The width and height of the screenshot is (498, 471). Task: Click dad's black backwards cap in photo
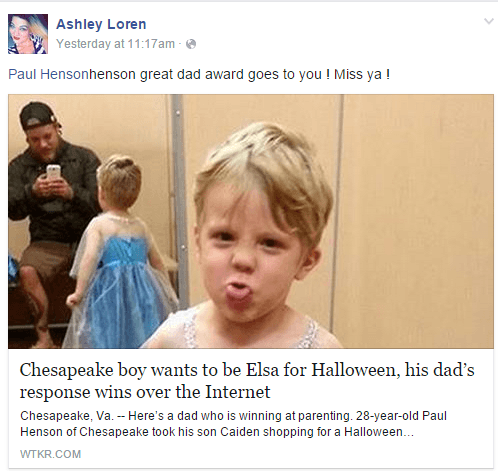pyautogui.click(x=37, y=116)
